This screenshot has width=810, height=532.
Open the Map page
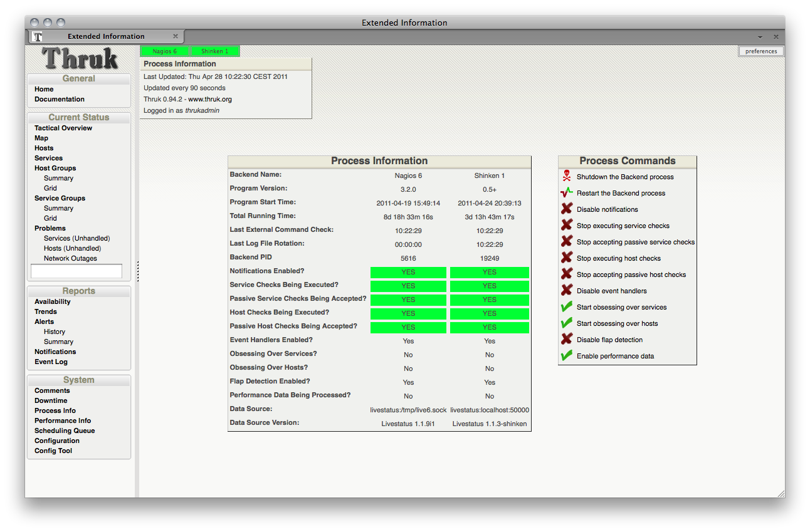coord(41,138)
